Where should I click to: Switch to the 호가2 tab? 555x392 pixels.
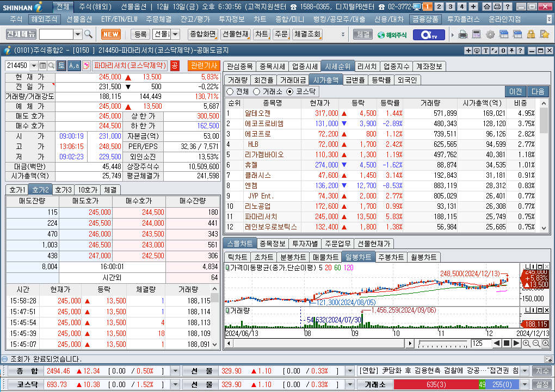coord(40,190)
